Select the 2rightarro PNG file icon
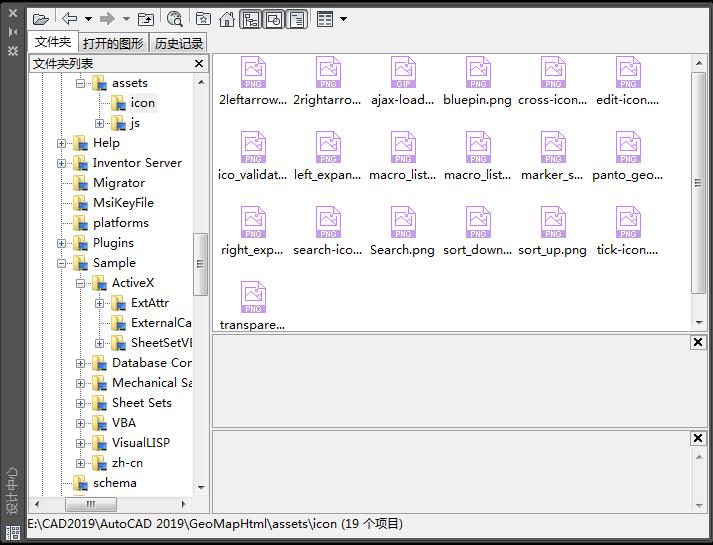The width and height of the screenshot is (713, 545). (x=328, y=72)
